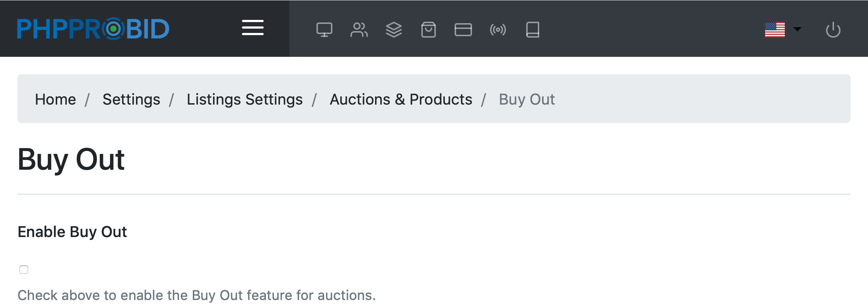Viewport: 868px width, 304px height.
Task: Open Listings Settings breadcrumb link
Action: tap(244, 99)
